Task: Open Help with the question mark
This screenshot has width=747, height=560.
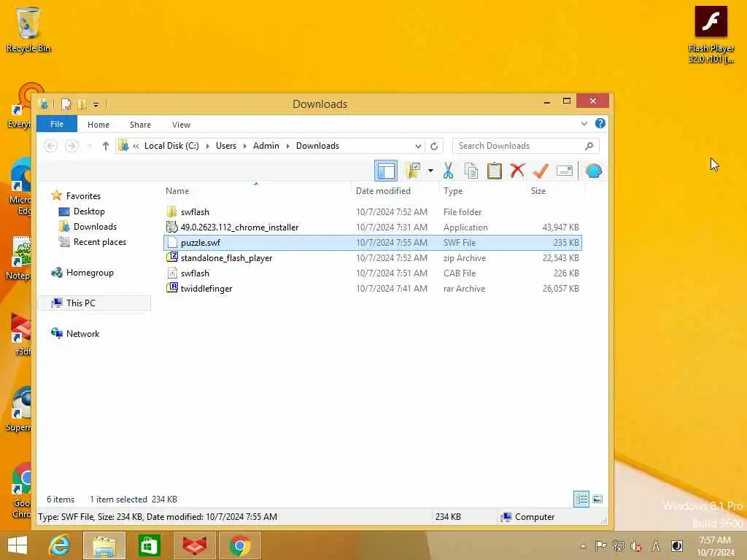Action: [600, 123]
